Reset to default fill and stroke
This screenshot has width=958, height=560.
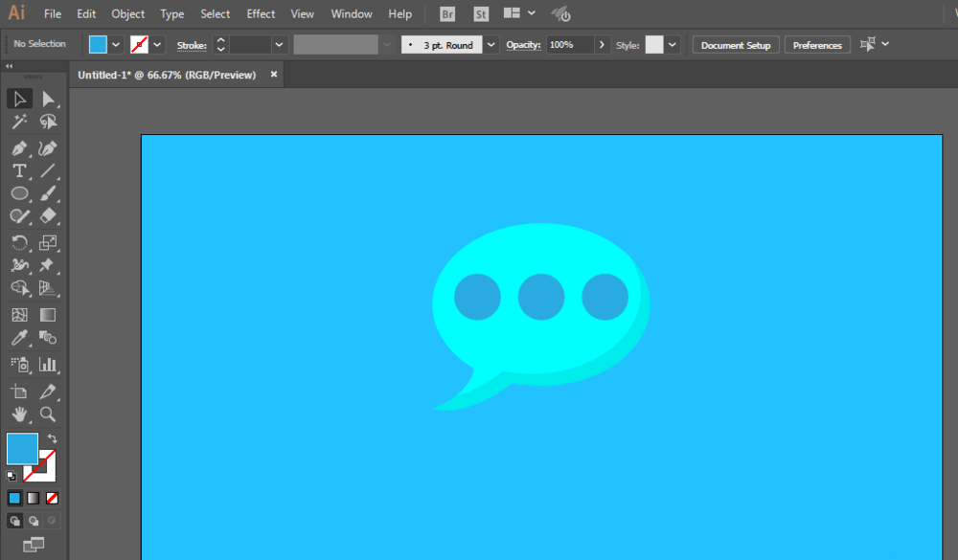coord(11,475)
